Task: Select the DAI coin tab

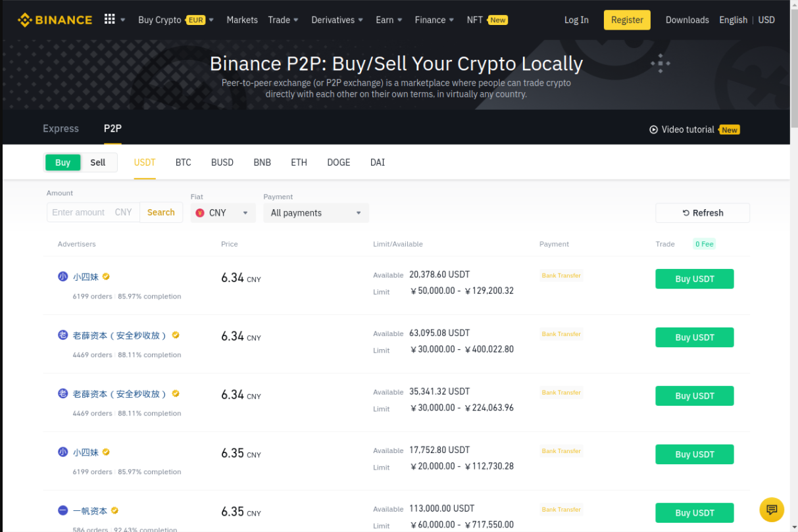Action: click(x=378, y=162)
